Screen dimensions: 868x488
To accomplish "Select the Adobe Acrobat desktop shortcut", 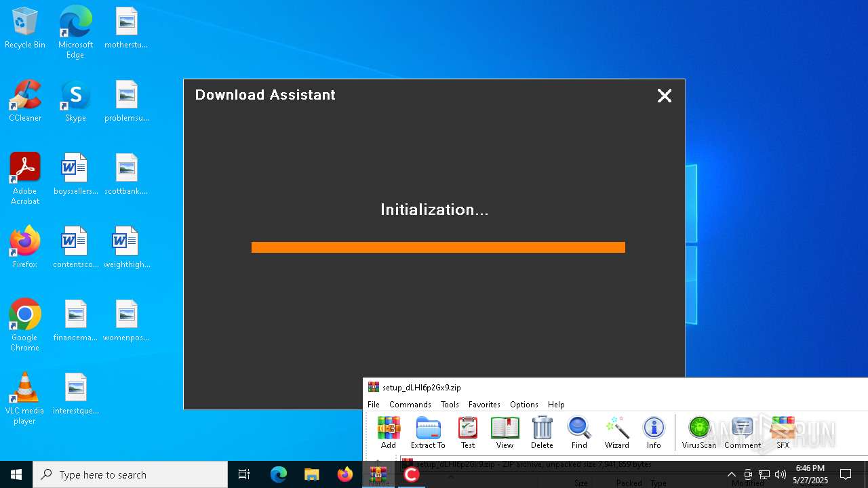I will coord(25,179).
